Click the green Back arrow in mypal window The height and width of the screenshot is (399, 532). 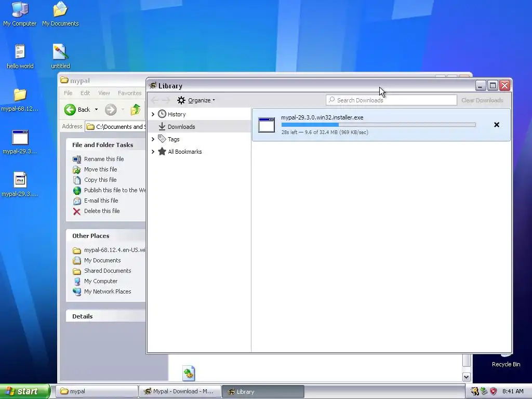coord(70,110)
